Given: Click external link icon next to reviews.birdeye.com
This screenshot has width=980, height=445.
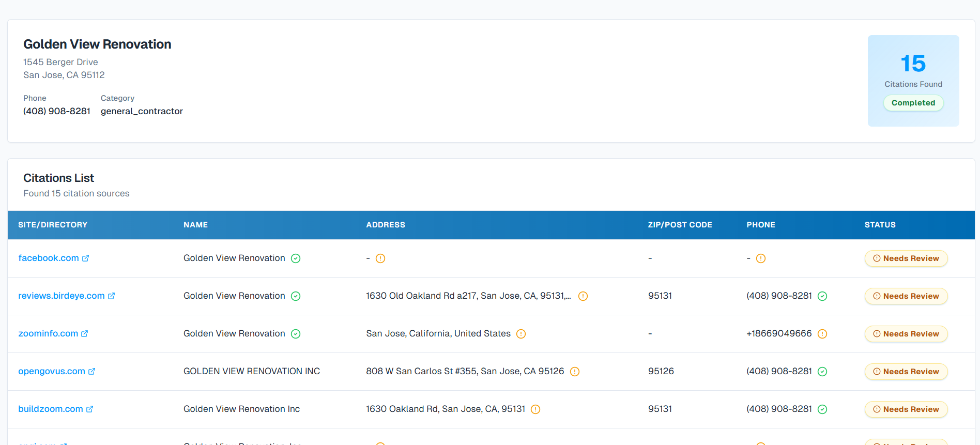Looking at the screenshot, I should (x=111, y=296).
